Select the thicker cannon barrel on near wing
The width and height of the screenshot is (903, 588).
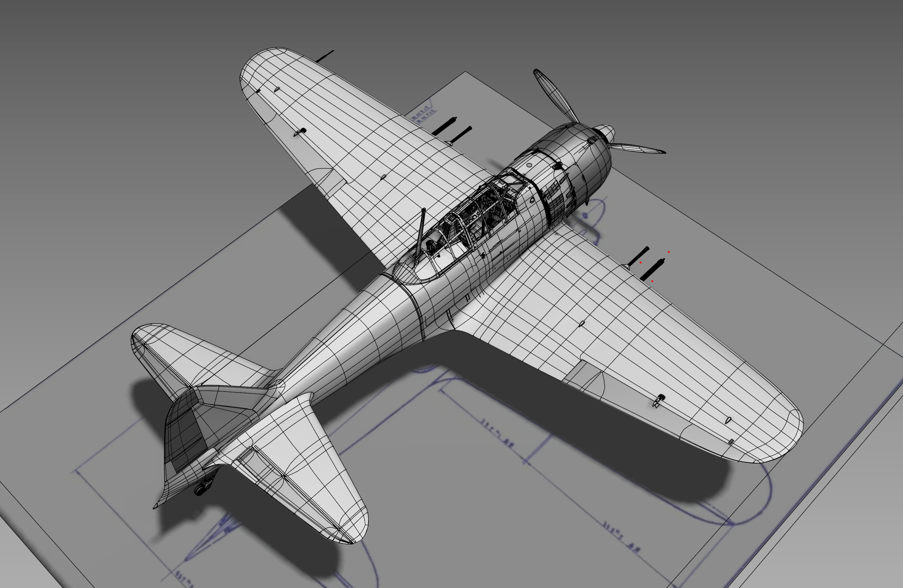(x=652, y=269)
